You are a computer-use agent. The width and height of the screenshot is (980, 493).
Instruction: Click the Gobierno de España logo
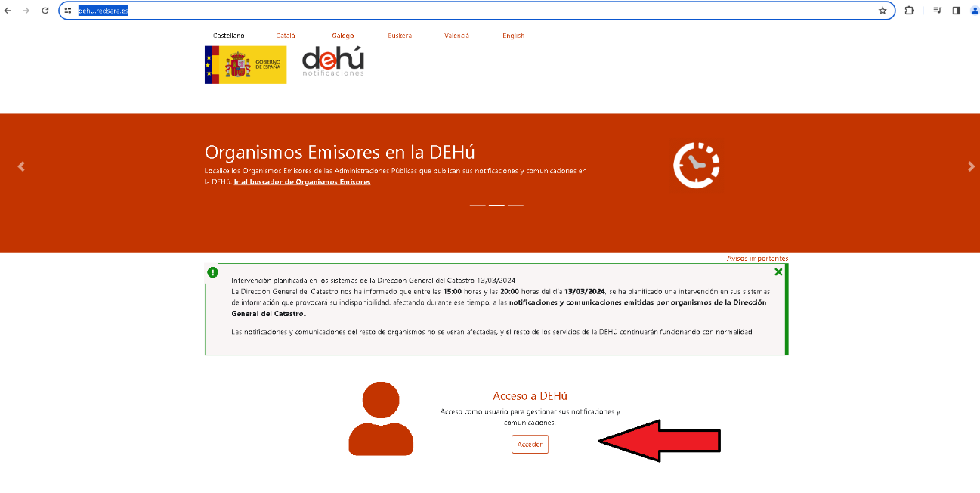(x=246, y=64)
